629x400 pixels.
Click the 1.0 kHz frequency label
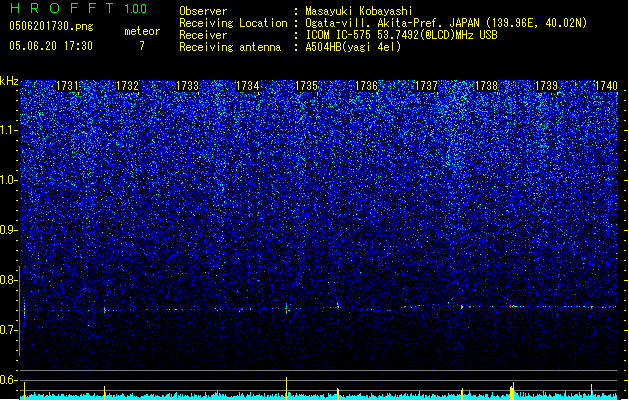click(8, 180)
